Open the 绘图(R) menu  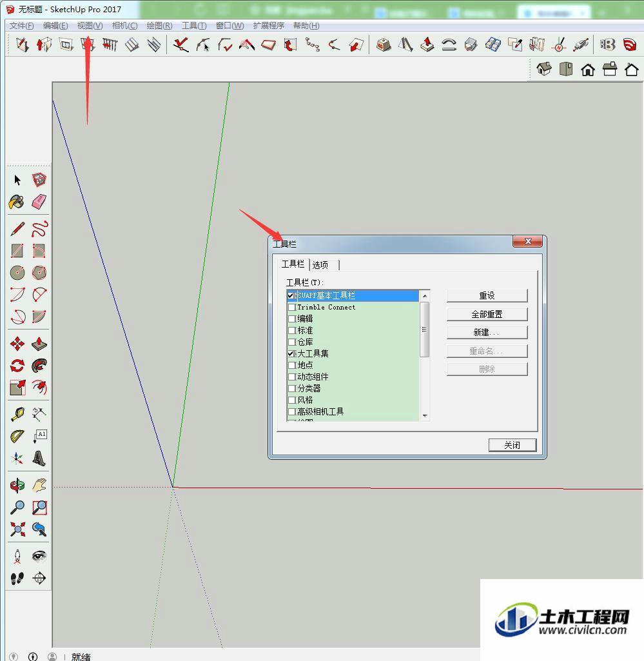click(x=159, y=26)
